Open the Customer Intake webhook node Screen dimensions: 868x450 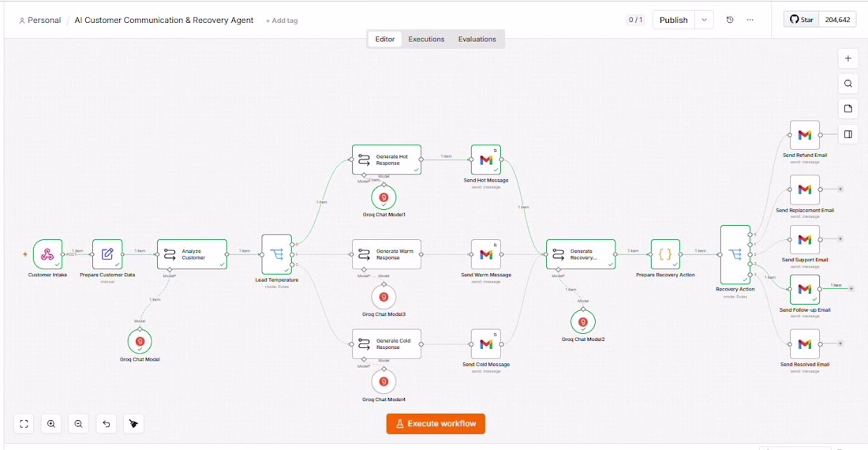point(47,254)
